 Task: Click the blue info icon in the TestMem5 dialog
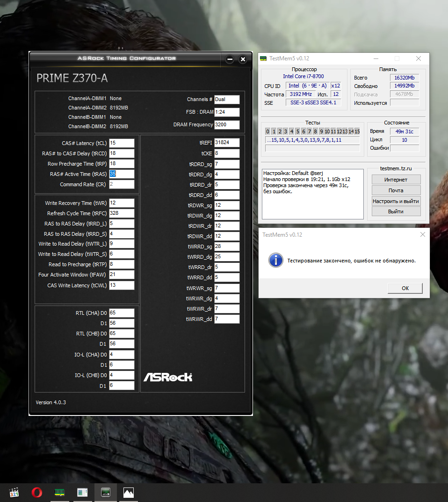(275, 260)
